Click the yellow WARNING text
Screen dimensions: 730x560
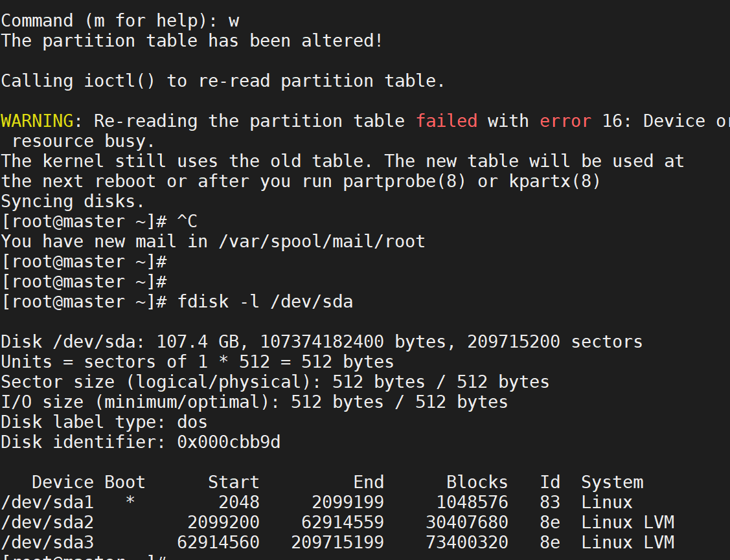37,121
